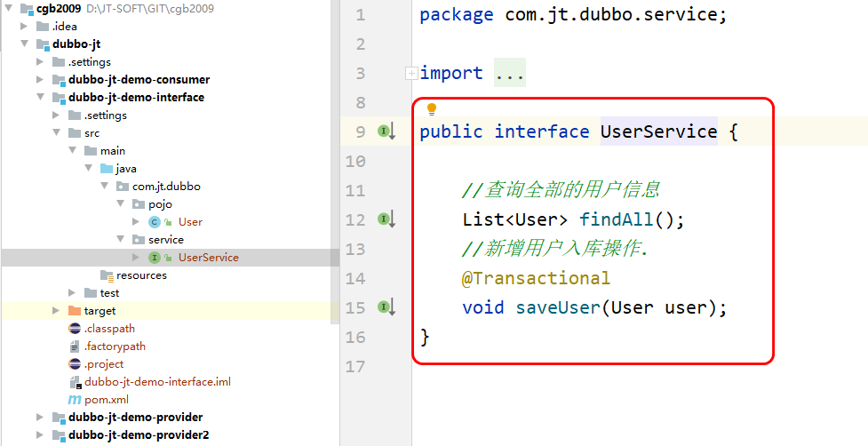Select UserService in project tree
The image size is (868, 446).
[x=208, y=258]
